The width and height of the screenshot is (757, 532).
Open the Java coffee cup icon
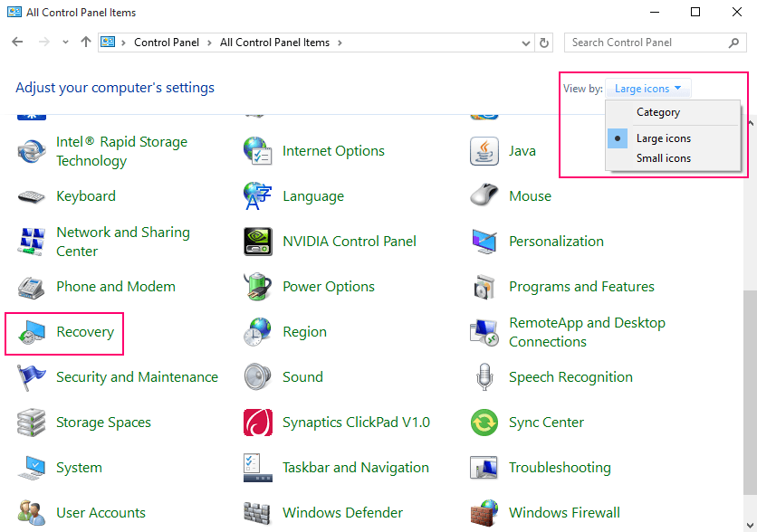pos(484,151)
